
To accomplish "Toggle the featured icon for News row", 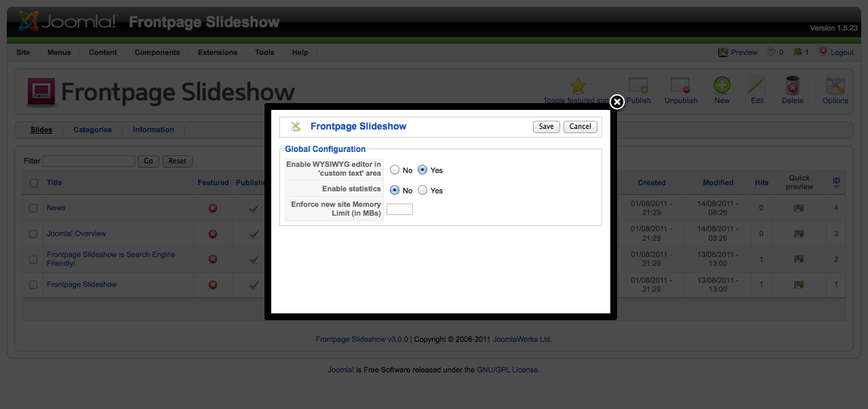I will tap(213, 208).
